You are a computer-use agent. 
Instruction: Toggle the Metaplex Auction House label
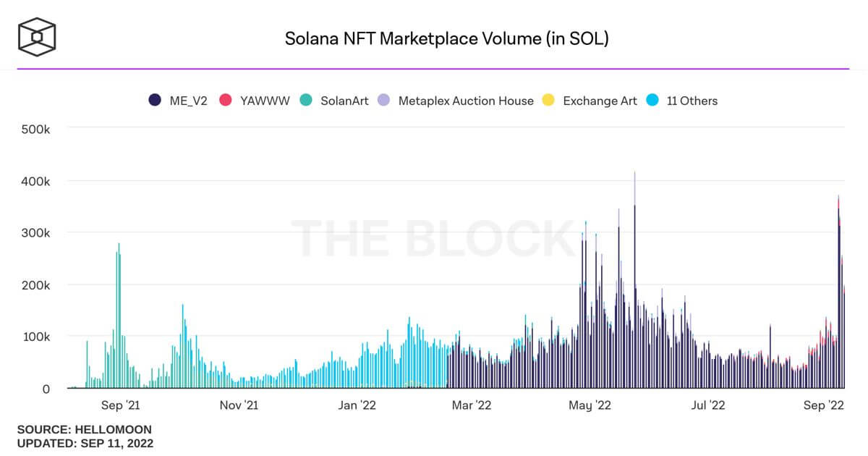pyautogui.click(x=466, y=101)
